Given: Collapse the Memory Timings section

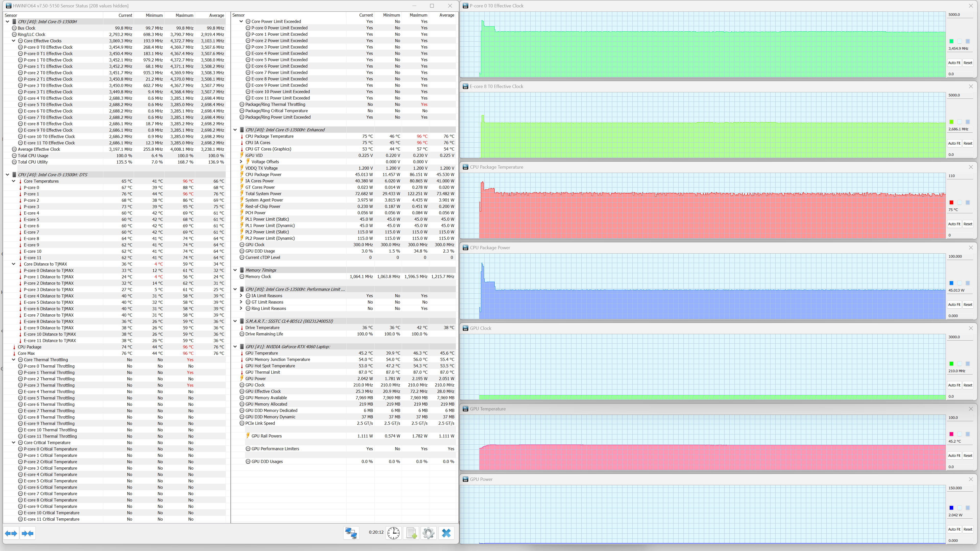Looking at the screenshot, I should (235, 270).
